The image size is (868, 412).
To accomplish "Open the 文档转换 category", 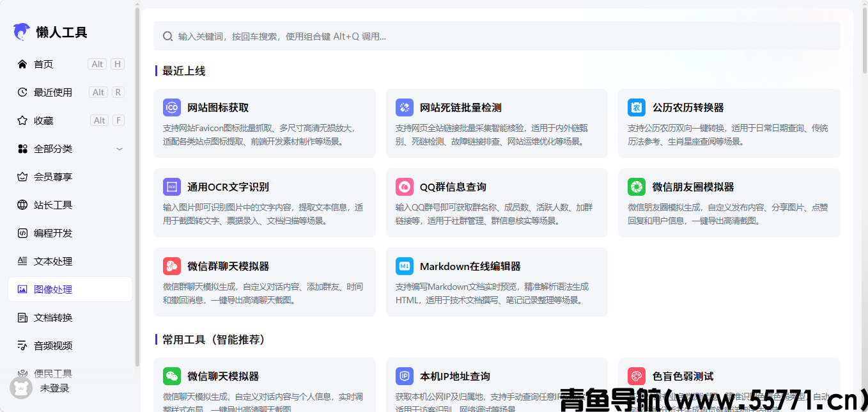I will pos(70,317).
